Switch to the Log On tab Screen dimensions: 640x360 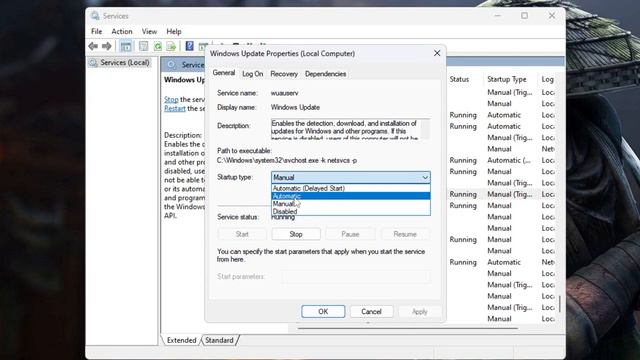point(253,74)
